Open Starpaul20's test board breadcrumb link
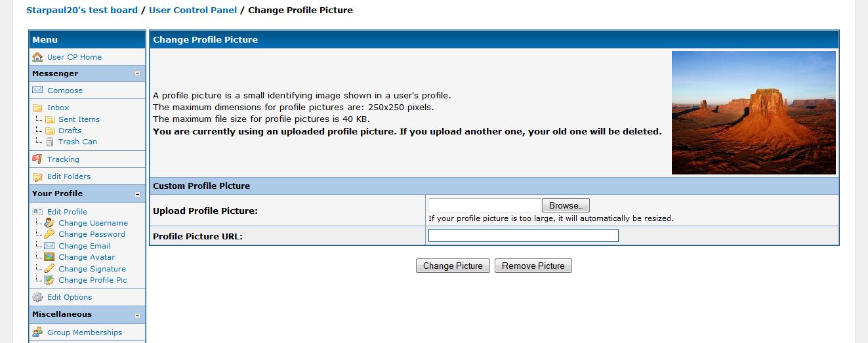The width and height of the screenshot is (868, 343). click(82, 10)
